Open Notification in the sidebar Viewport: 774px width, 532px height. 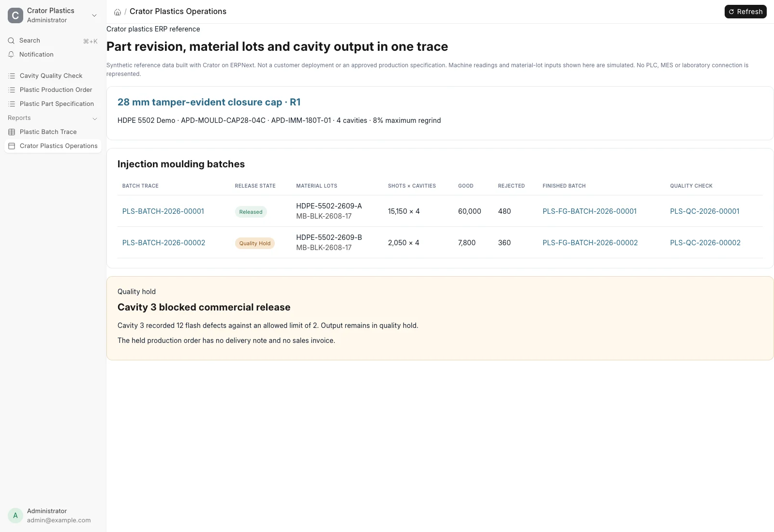pyautogui.click(x=53, y=55)
